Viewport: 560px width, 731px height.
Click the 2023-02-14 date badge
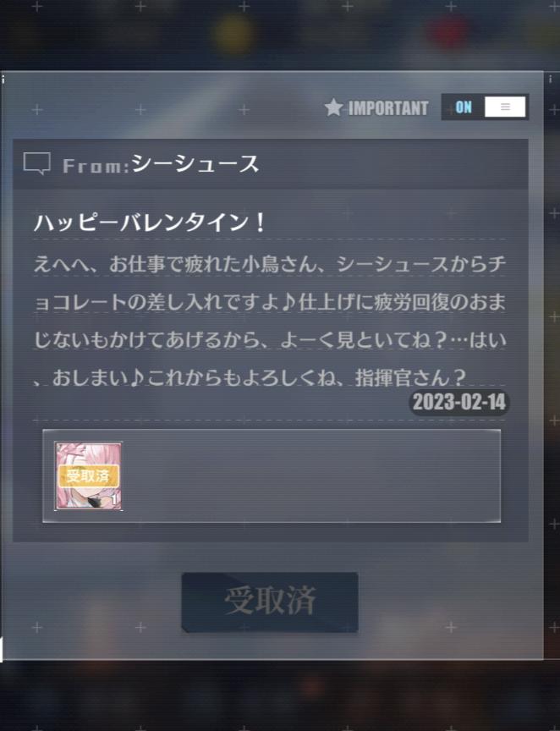click(x=459, y=402)
